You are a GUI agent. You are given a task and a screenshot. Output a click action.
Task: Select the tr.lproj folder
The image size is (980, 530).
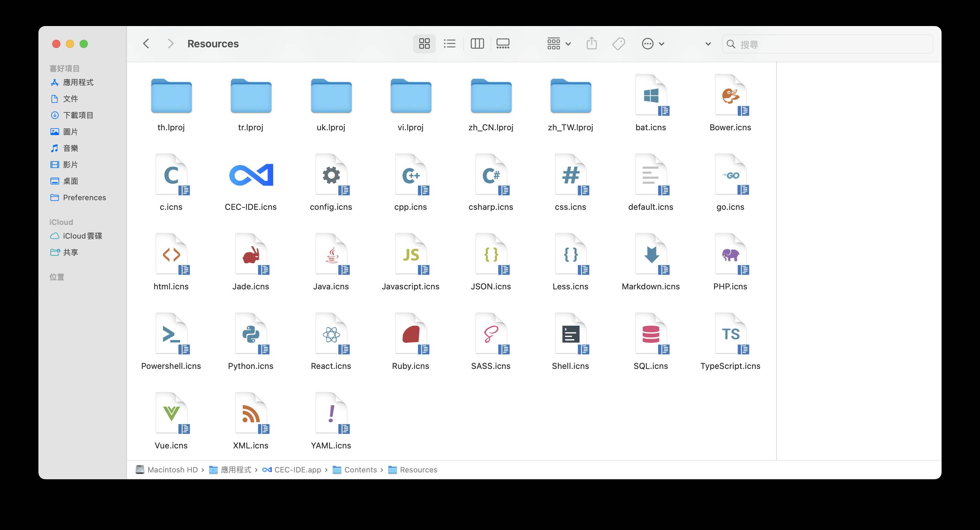tap(251, 96)
